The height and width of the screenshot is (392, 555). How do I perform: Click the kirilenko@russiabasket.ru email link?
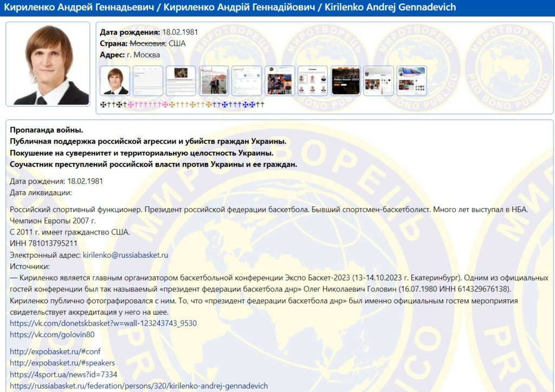(x=125, y=255)
